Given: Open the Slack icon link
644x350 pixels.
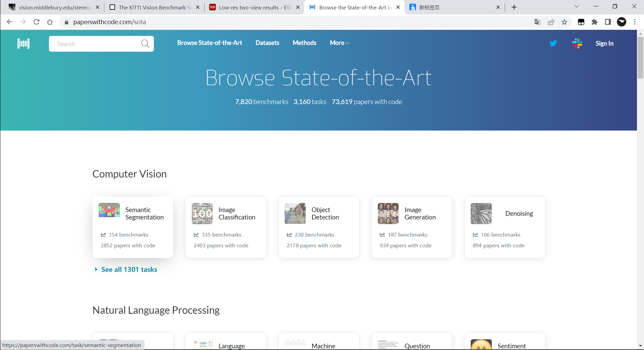Looking at the screenshot, I should [x=577, y=43].
